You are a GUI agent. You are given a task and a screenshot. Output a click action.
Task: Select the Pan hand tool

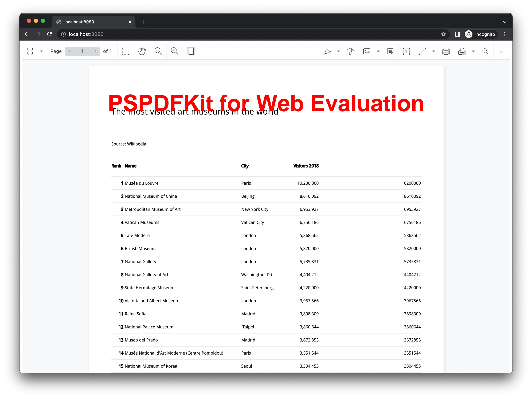coord(142,51)
